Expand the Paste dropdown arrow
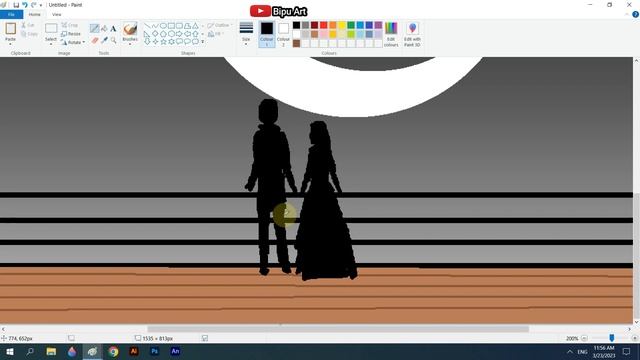This screenshot has width=640, height=360. pos(10,43)
